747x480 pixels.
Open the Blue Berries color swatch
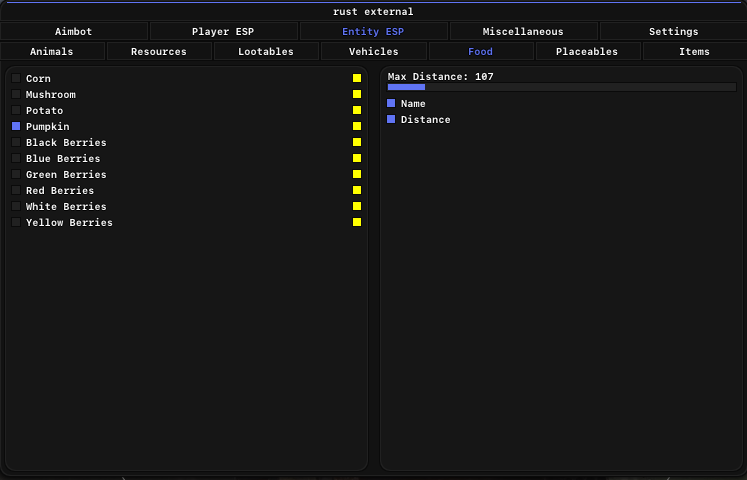pyautogui.click(x=357, y=158)
